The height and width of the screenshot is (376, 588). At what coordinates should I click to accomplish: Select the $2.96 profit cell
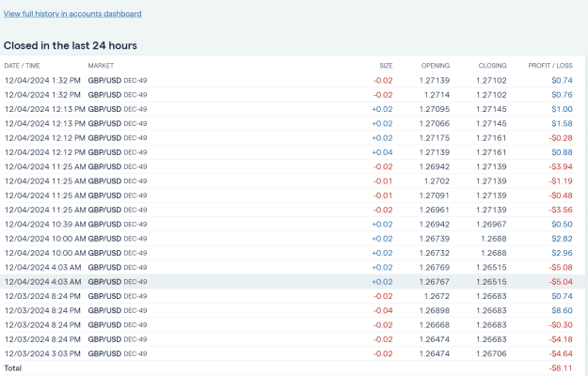pos(562,253)
